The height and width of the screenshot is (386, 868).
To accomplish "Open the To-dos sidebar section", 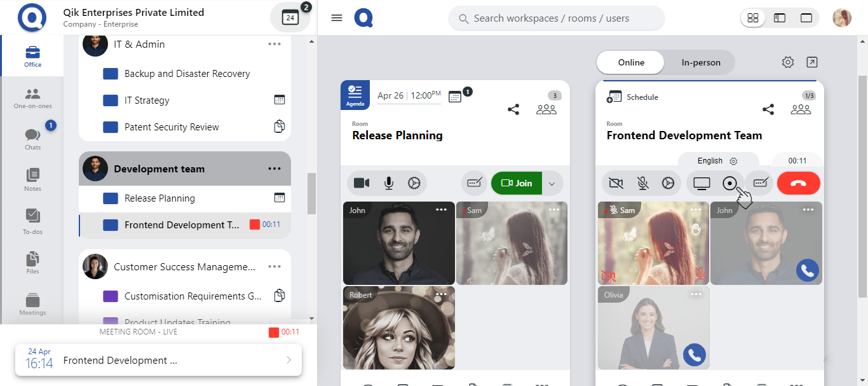I will tap(32, 221).
